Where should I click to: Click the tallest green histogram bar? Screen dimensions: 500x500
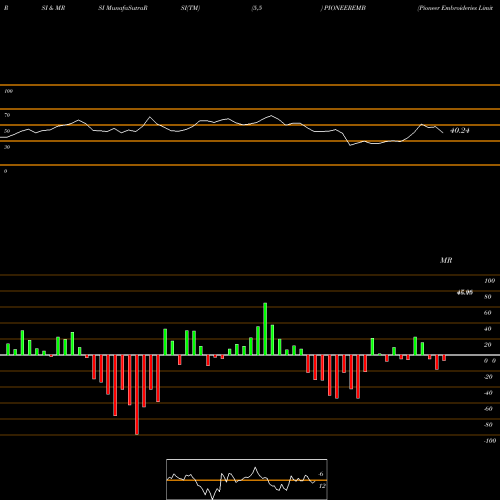tap(265, 329)
